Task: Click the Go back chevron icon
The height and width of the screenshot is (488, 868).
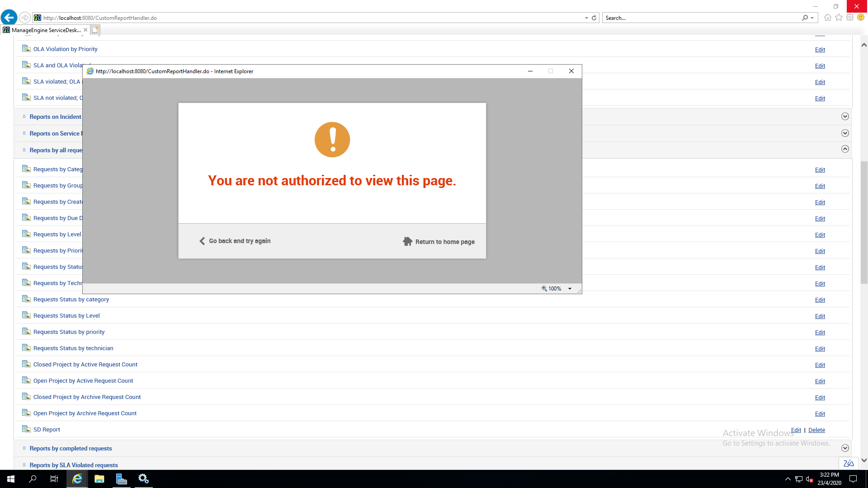Action: click(x=202, y=241)
